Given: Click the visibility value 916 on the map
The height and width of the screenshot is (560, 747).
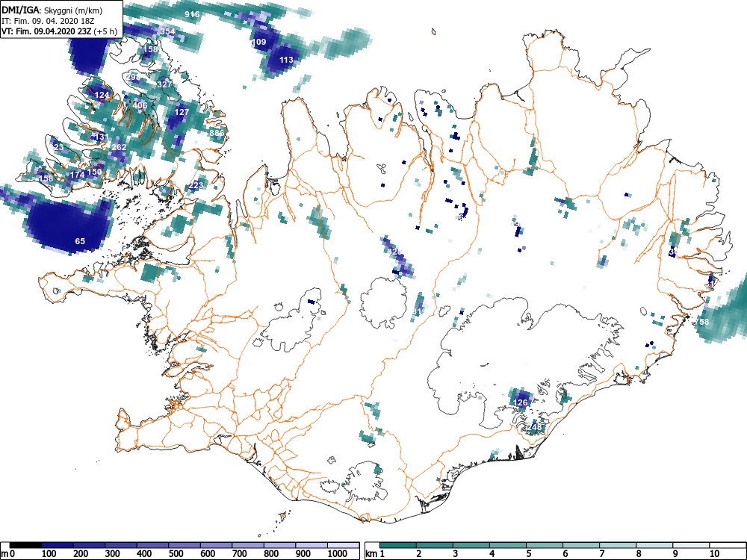Looking at the screenshot, I should click(x=192, y=14).
